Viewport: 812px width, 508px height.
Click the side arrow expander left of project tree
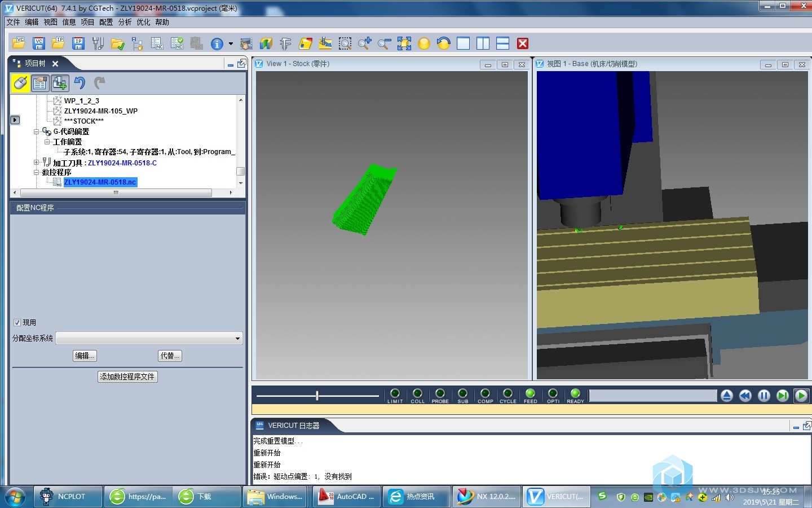pos(15,120)
